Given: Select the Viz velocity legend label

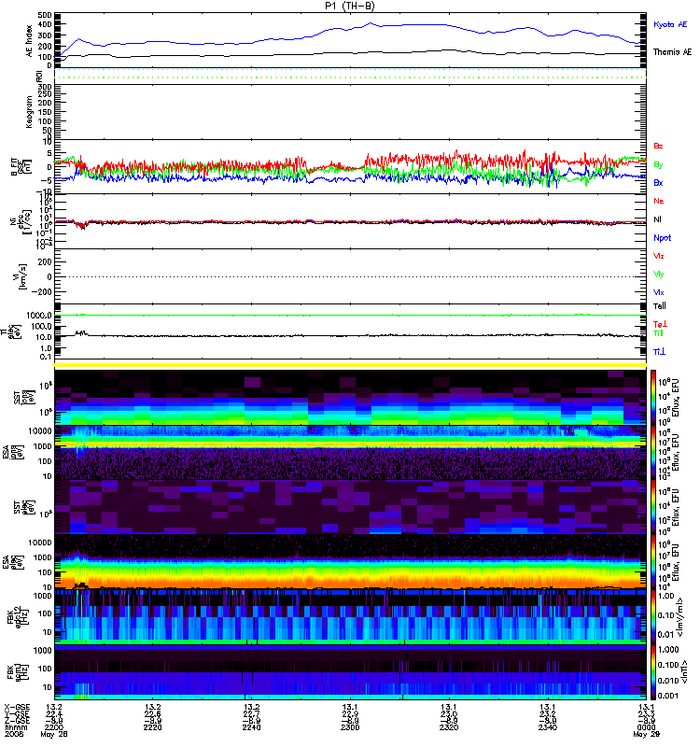Looking at the screenshot, I should tap(658, 256).
